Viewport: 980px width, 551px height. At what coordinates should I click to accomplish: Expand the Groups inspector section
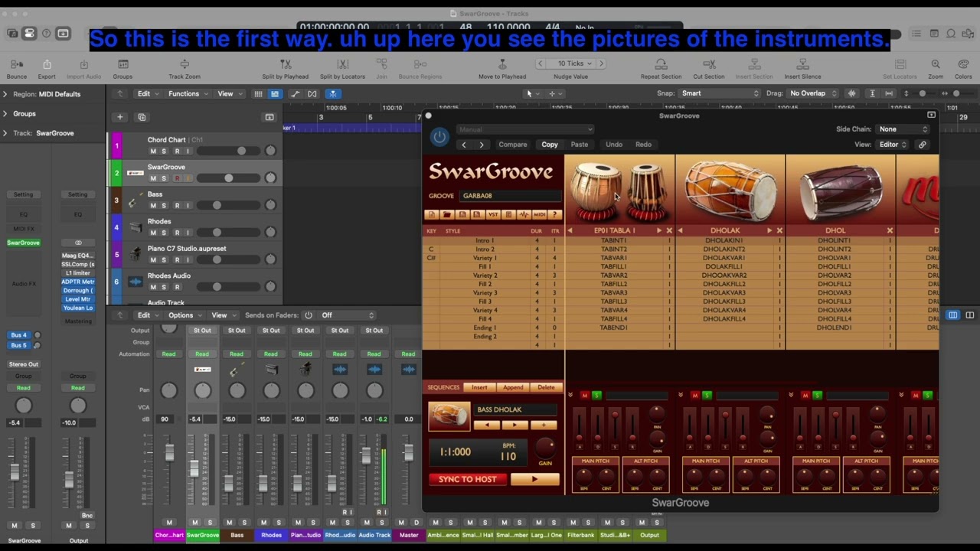click(x=5, y=114)
